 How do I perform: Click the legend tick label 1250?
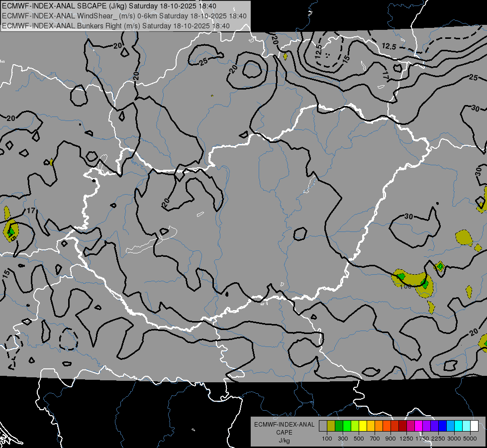pos(406,439)
